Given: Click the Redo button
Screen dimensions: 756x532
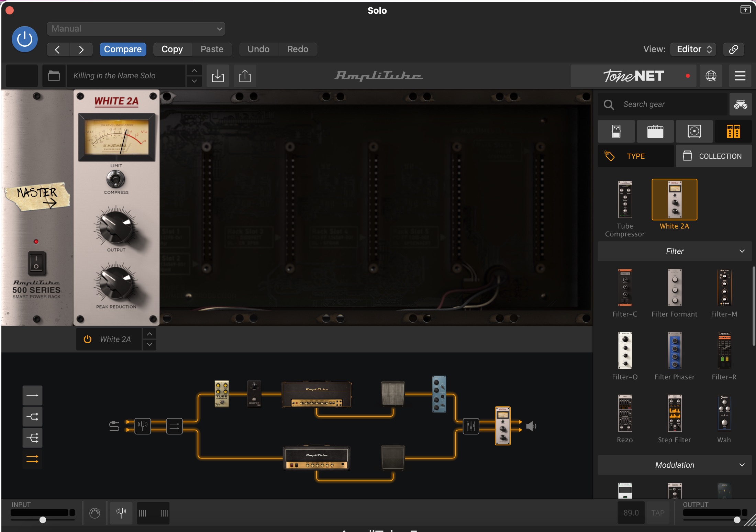Looking at the screenshot, I should pyautogui.click(x=298, y=49).
